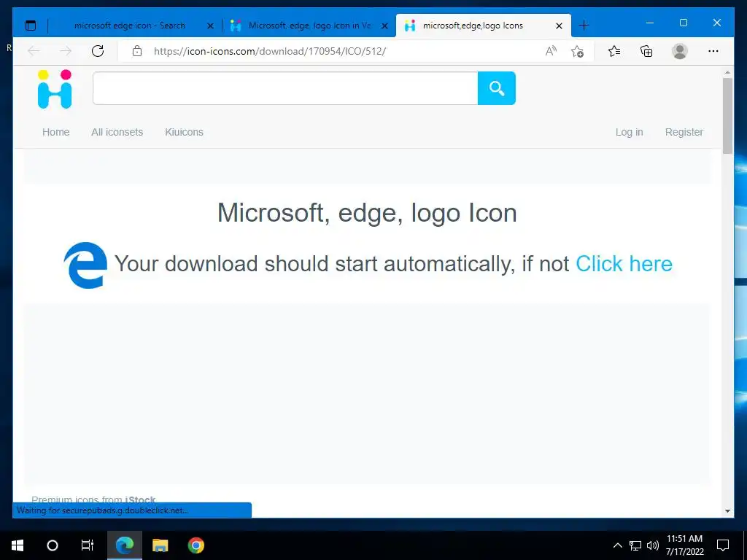Maximize the Edge window
The image size is (747, 560).
[683, 23]
